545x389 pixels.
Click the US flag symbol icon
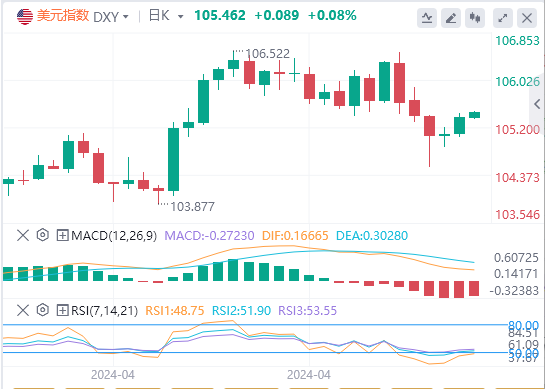click(x=25, y=16)
